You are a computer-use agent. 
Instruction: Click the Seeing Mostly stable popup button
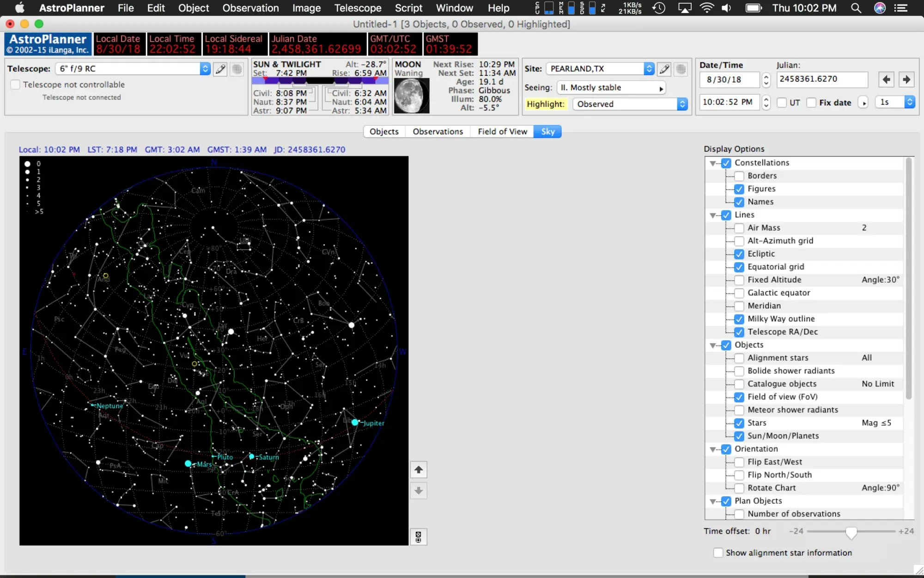[x=611, y=87]
